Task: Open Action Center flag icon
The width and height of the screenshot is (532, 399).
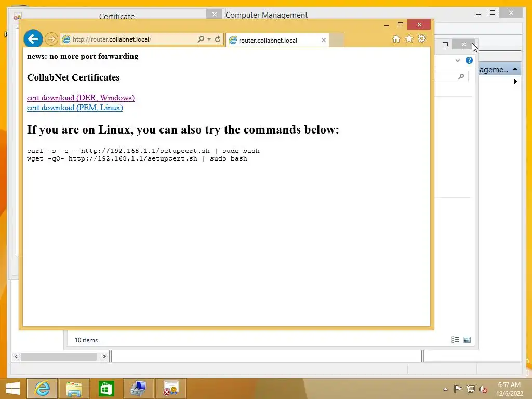Action: pyautogui.click(x=458, y=389)
